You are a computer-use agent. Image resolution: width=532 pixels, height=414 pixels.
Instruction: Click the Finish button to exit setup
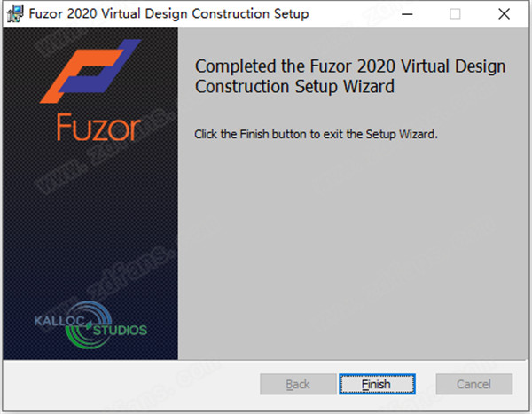point(377,384)
